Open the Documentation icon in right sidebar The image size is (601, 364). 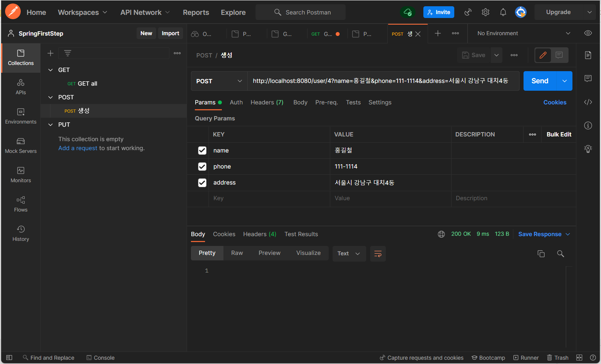click(588, 55)
